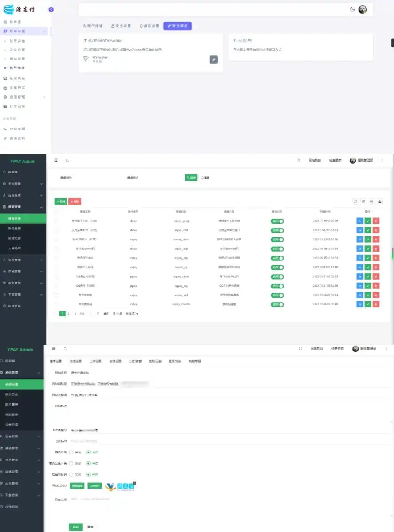Click the green save button at the settings form bottom
This screenshot has width=394, height=532.
pyautogui.click(x=76, y=527)
